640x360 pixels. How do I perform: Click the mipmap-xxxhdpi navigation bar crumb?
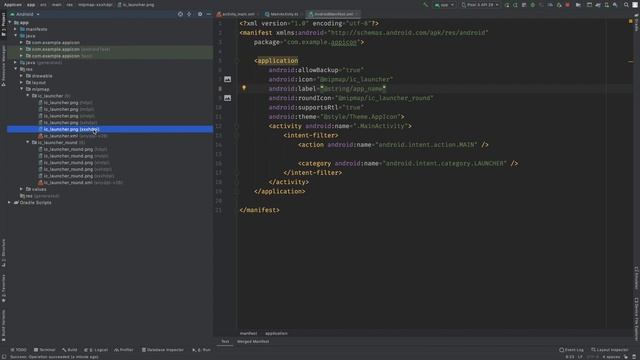95,5
